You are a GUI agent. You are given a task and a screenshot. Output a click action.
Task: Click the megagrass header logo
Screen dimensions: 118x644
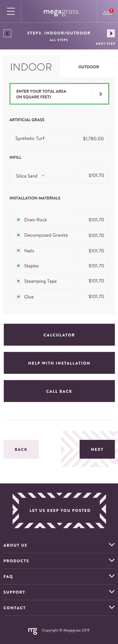61,12
